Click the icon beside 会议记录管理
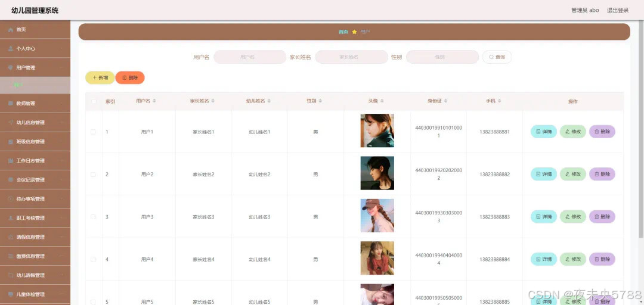644x305 pixels. pyautogui.click(x=11, y=180)
